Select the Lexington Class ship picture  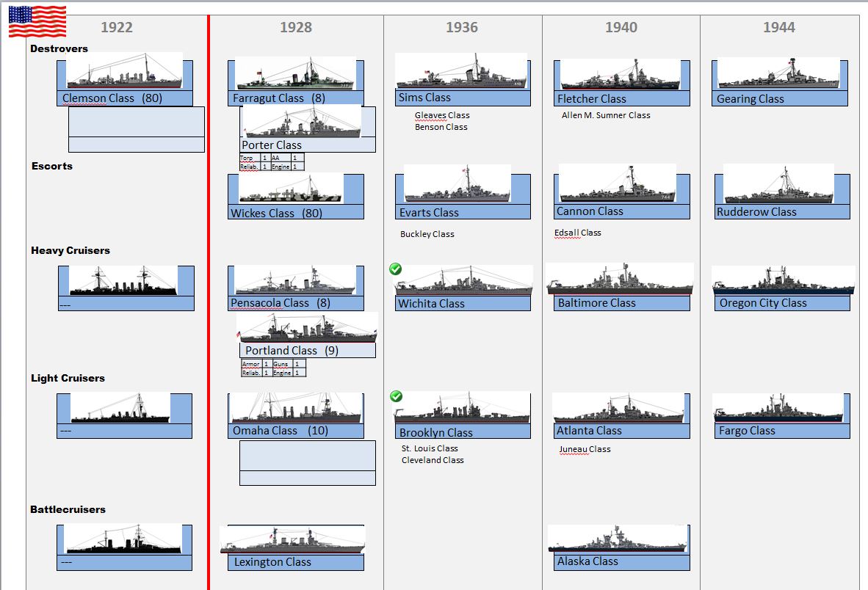[292, 540]
